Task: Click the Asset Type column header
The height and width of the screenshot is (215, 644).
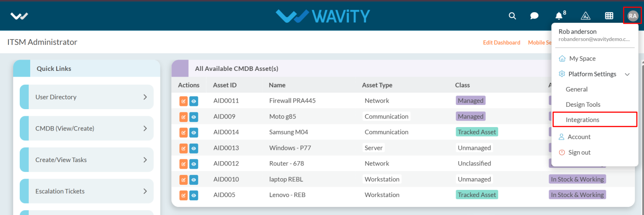Action: tap(377, 85)
